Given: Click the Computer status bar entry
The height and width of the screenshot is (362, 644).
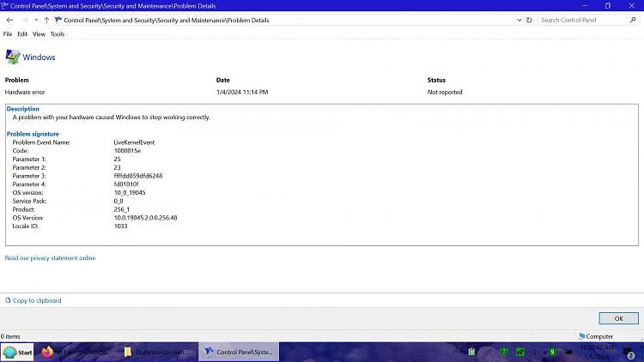Looking at the screenshot, I should [x=596, y=336].
